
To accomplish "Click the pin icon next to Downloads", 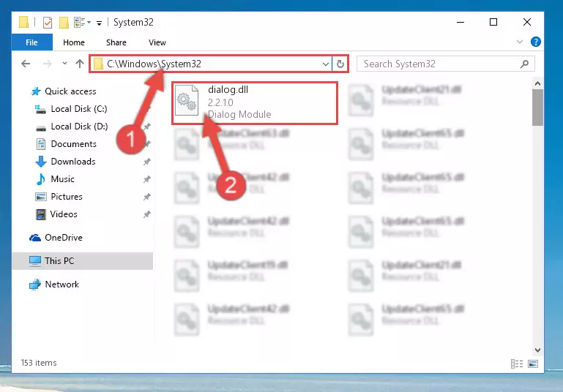I will point(147,162).
